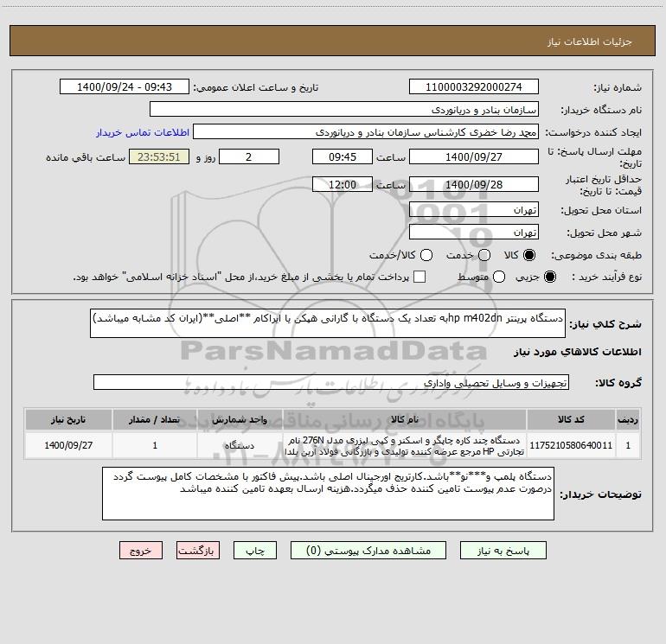Screen dimensions: 666x644
Task: Click response deadline date field 1400/09/27
Action: [474, 156]
